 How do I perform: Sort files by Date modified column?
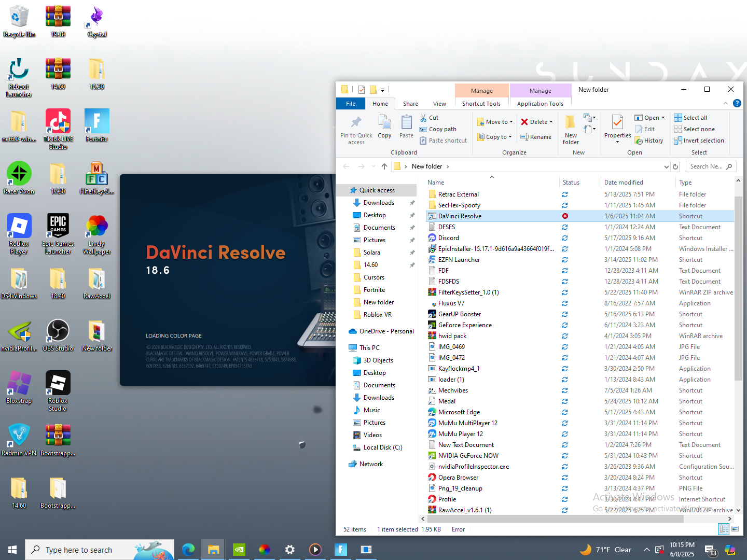(624, 183)
